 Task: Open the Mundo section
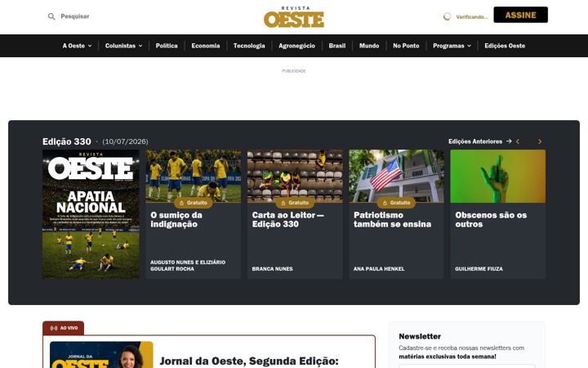coord(369,46)
